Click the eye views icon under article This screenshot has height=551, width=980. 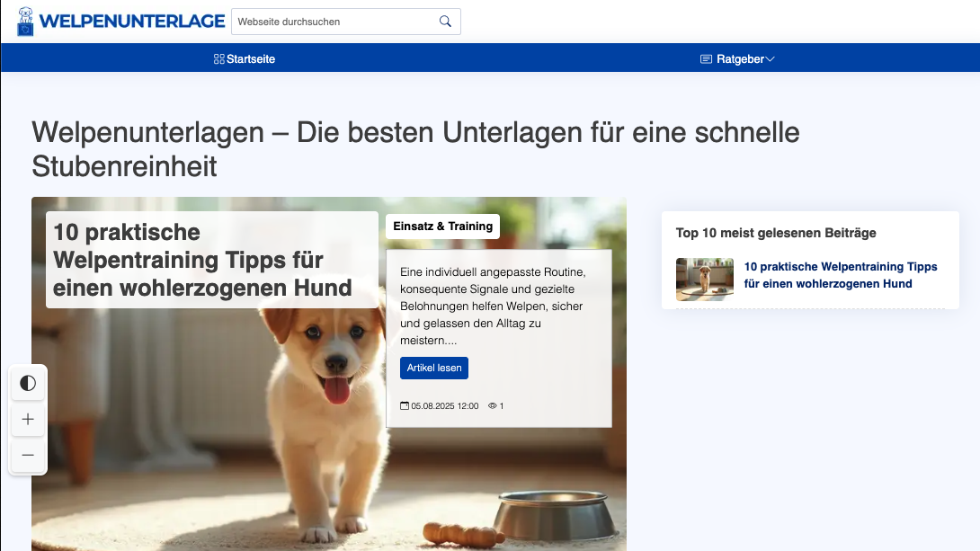[x=492, y=406]
